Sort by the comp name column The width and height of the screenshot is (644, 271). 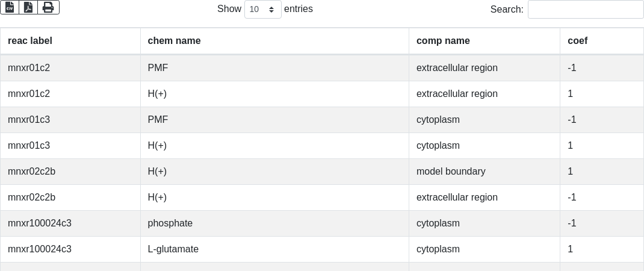coord(443,41)
